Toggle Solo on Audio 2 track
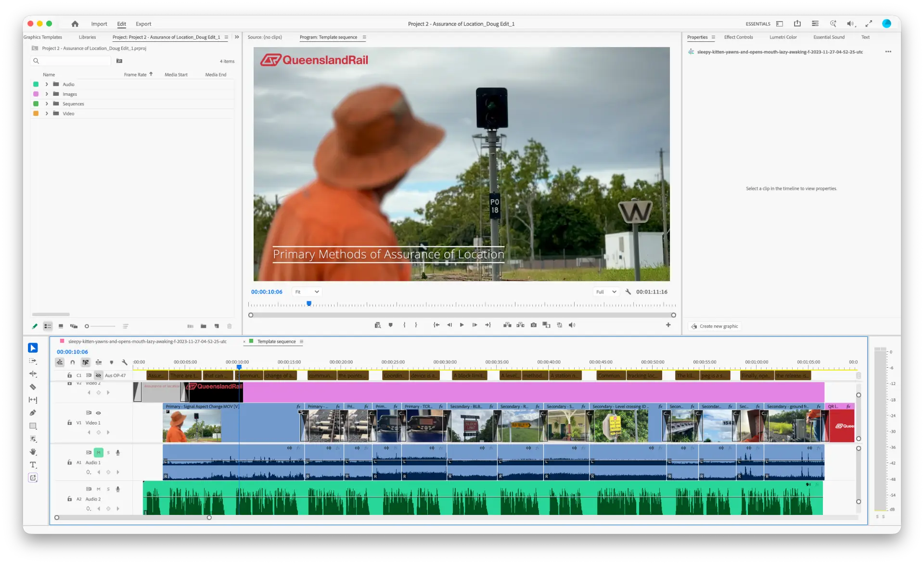 (x=108, y=489)
